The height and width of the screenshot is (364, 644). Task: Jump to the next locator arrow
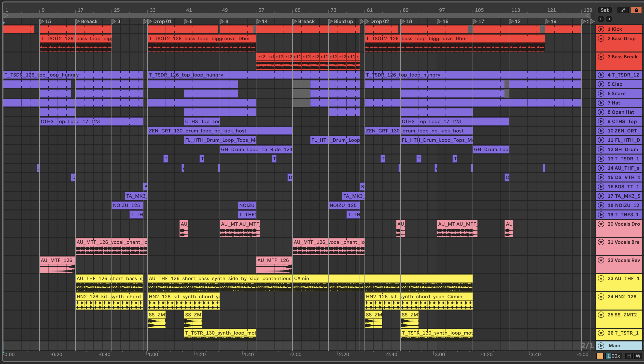click(609, 19)
